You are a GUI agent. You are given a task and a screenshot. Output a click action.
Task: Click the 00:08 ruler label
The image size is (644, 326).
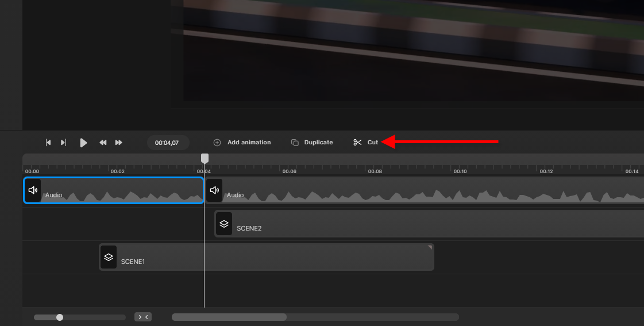click(375, 171)
